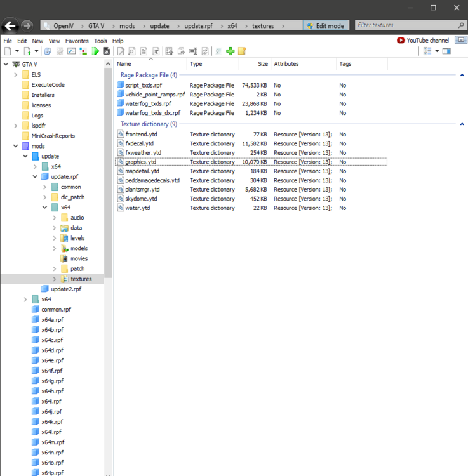The image size is (468, 476).
Task: Expand the lspdfr folder in tree
Action: coord(15,126)
